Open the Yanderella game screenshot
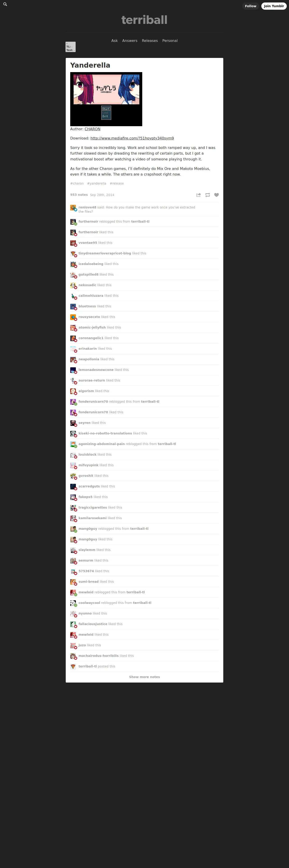 point(106,99)
